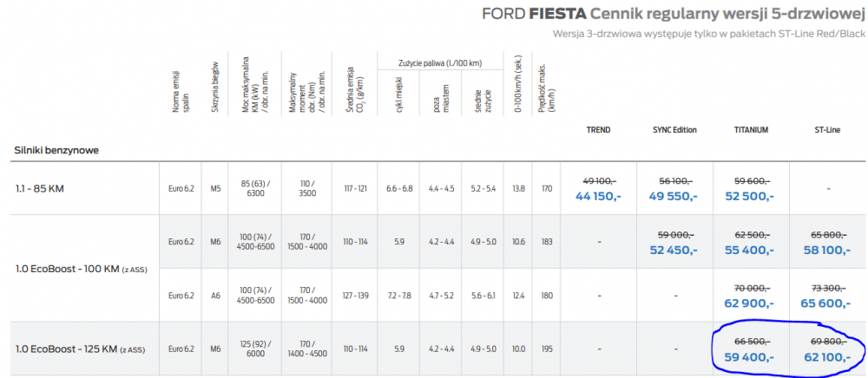Click the "1.0 EcoBoost - 125 KM" engine label
The height and width of the screenshot is (378, 868).
click(x=80, y=349)
